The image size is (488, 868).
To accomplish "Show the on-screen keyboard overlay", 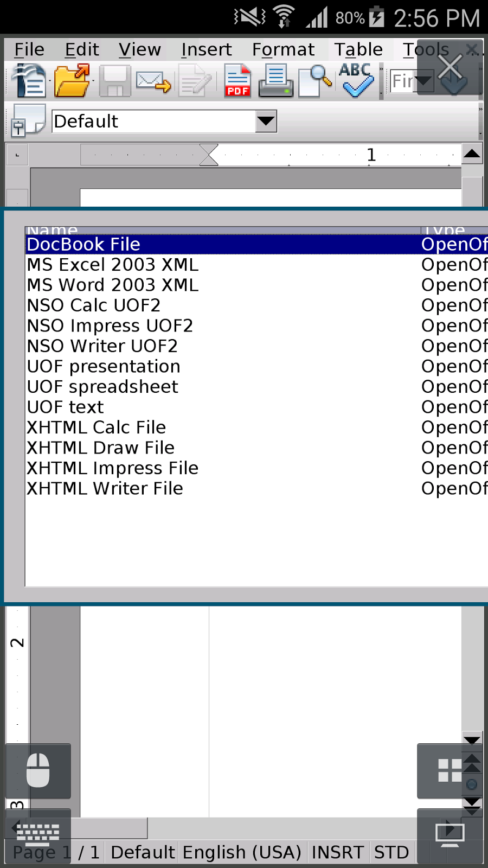I will (38, 835).
